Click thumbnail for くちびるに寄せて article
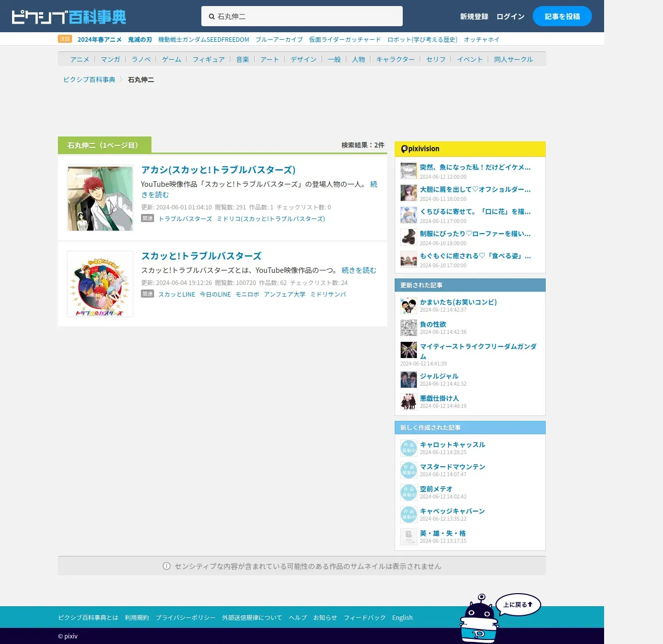This screenshot has width=663, height=644. click(x=408, y=215)
